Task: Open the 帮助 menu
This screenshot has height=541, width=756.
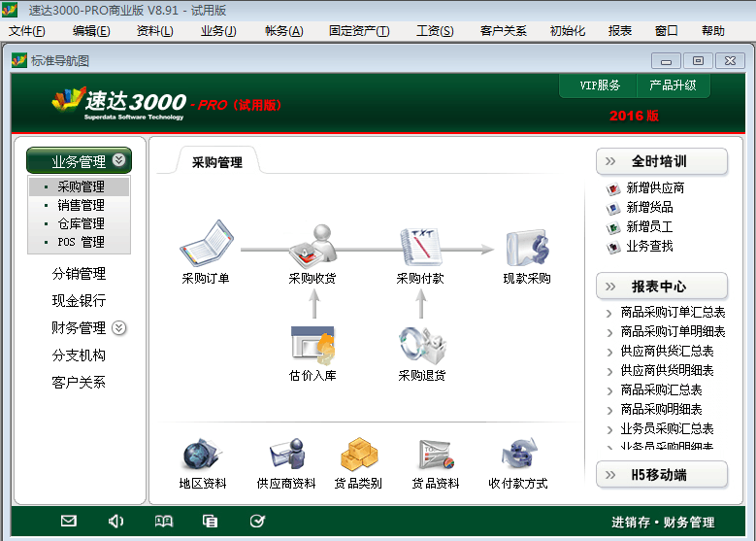Action: pos(713,31)
